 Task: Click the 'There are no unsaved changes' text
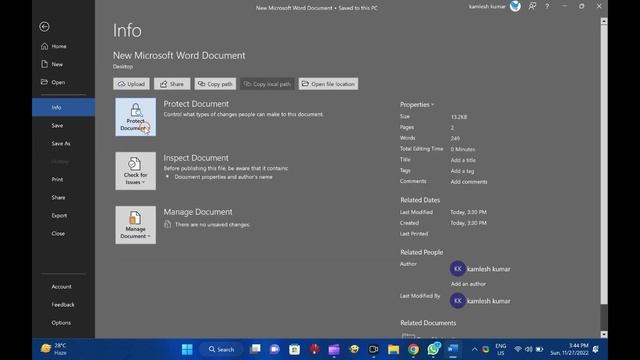point(212,224)
